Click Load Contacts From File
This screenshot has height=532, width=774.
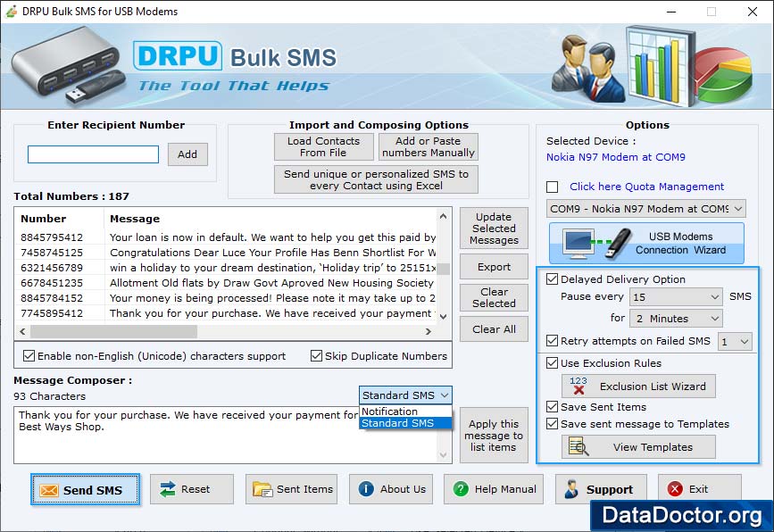[323, 146]
